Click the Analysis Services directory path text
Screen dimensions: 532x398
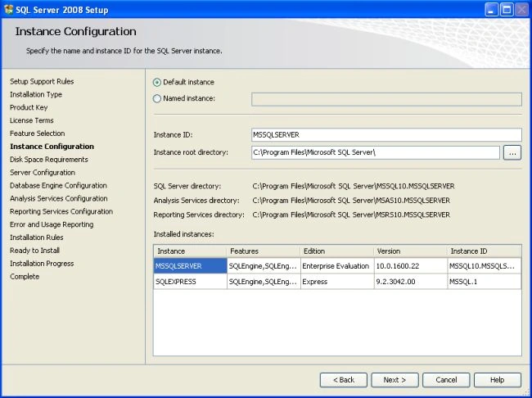[x=351, y=201]
